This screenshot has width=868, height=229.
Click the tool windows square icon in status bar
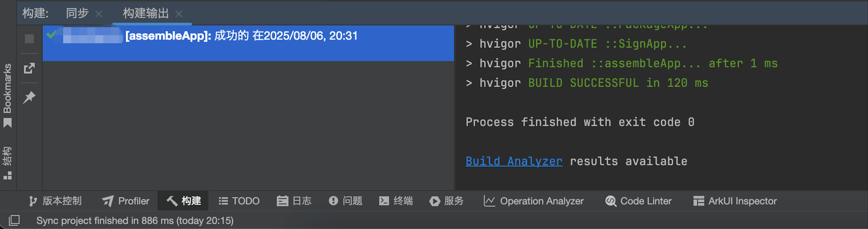[14, 220]
